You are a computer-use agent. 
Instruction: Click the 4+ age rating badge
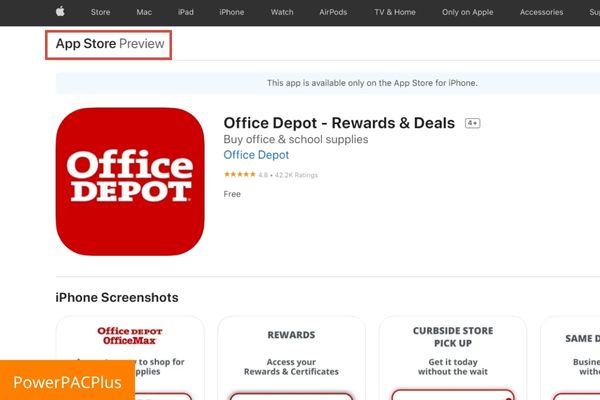pos(473,123)
